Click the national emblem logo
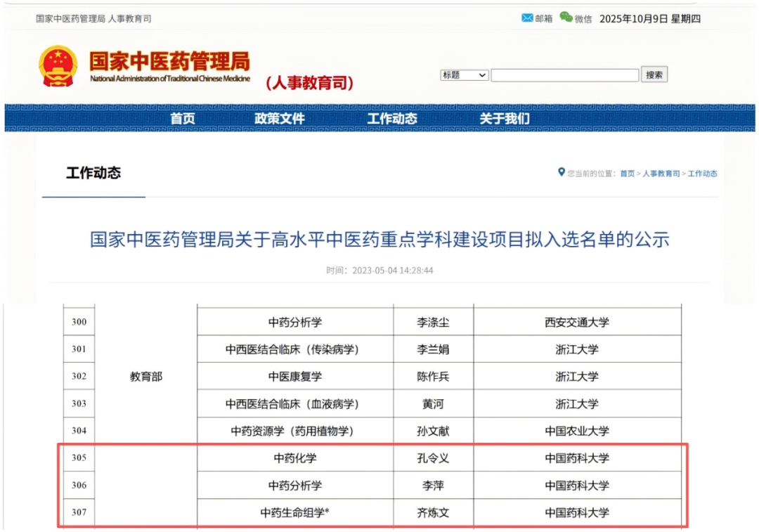Viewport: 759px width, 532px height. (58, 67)
